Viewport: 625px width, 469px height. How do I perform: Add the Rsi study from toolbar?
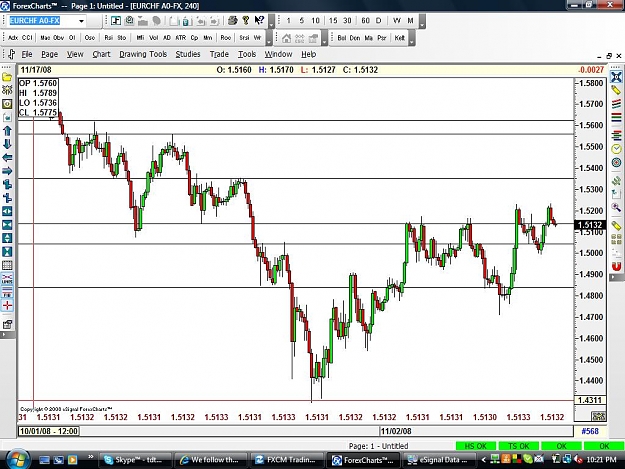[x=108, y=38]
